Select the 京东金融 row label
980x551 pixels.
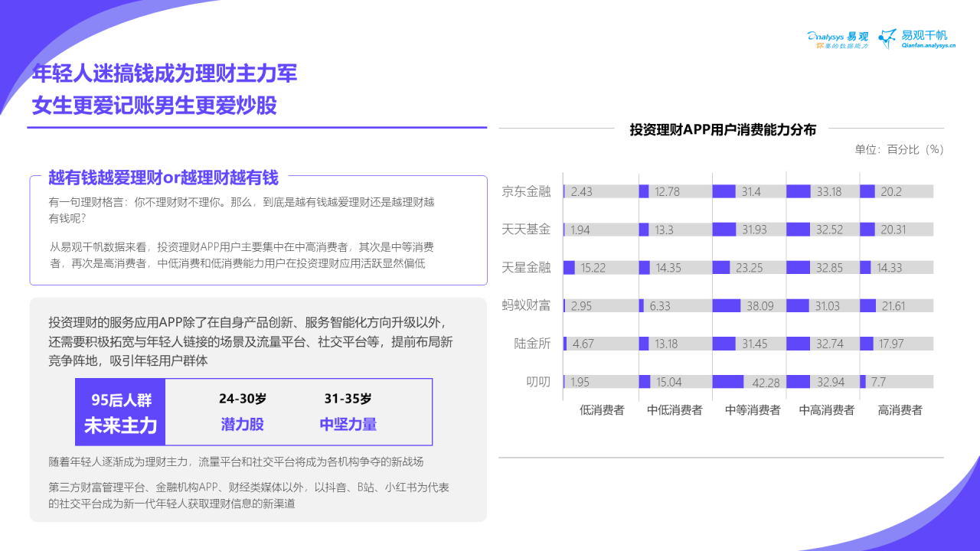click(526, 191)
